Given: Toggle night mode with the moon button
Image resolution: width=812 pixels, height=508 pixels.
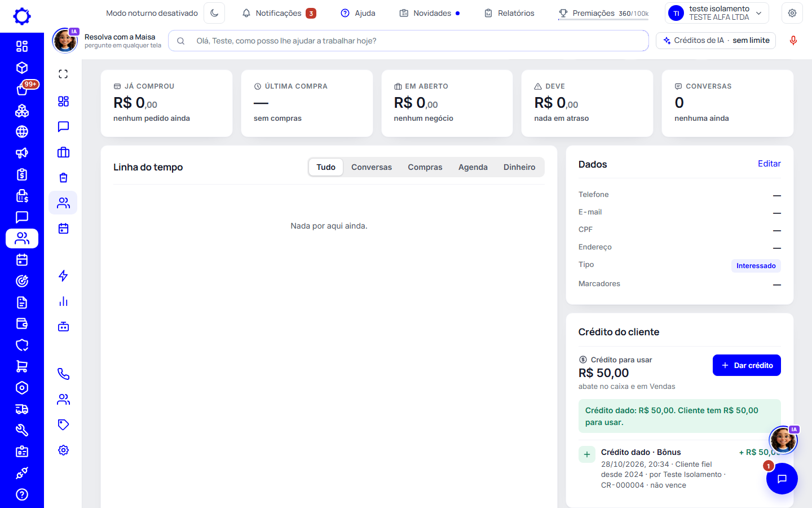Looking at the screenshot, I should click(x=214, y=13).
